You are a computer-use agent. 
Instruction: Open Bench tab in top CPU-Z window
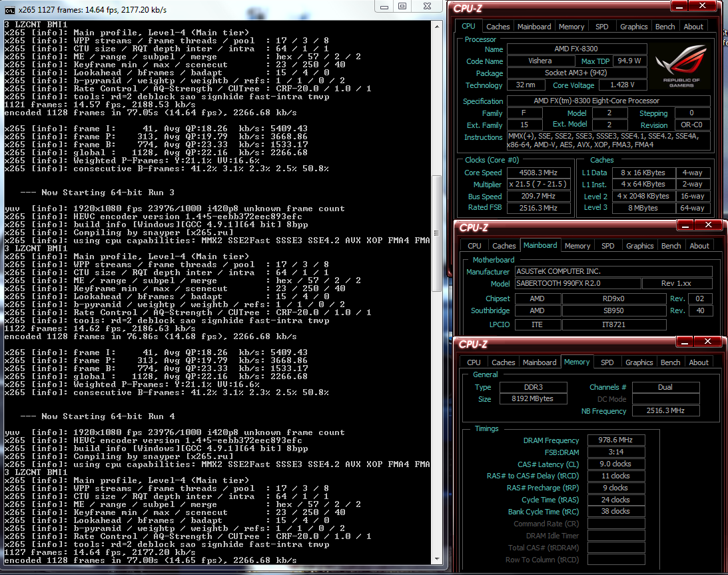pyautogui.click(x=665, y=27)
